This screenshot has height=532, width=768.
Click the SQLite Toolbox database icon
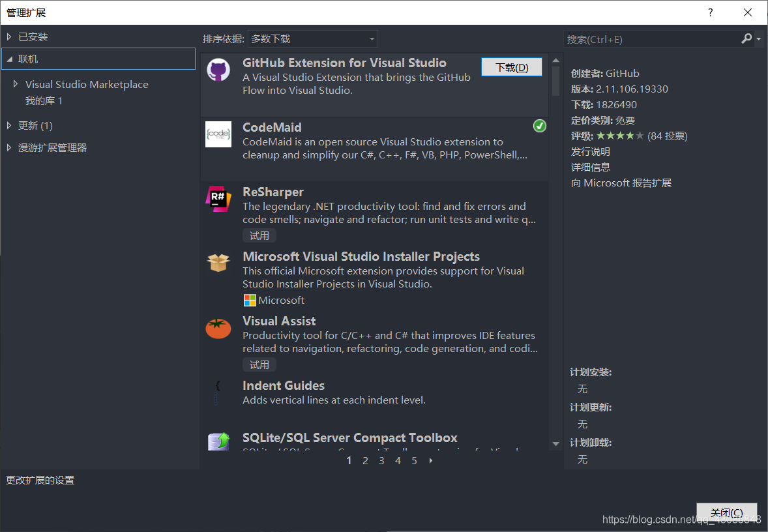[x=218, y=441]
